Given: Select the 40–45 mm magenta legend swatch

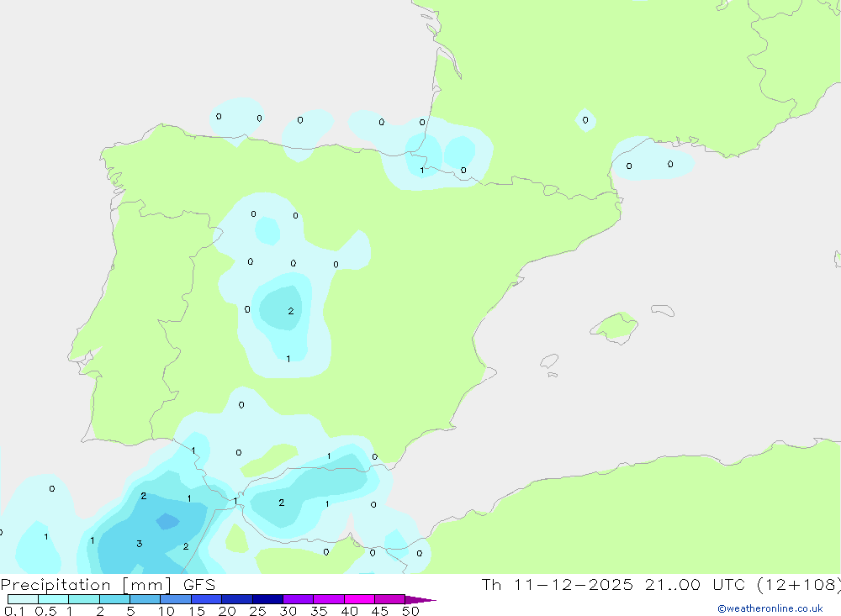Looking at the screenshot, I should [x=359, y=599].
